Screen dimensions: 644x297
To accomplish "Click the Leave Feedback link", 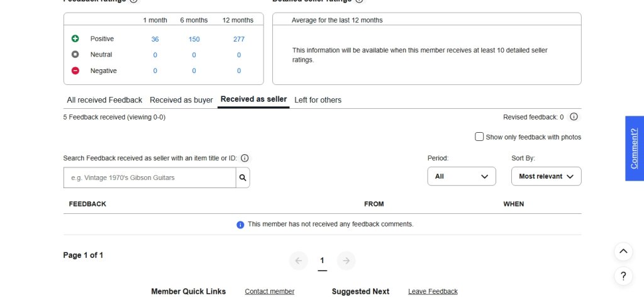I will click(433, 291).
